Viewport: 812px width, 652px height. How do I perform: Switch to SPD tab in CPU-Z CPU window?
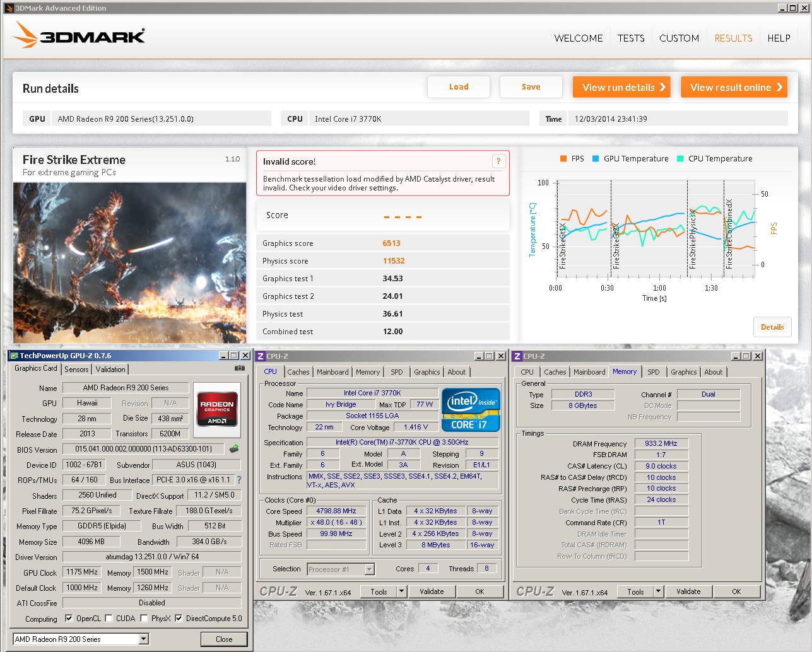[x=396, y=372]
